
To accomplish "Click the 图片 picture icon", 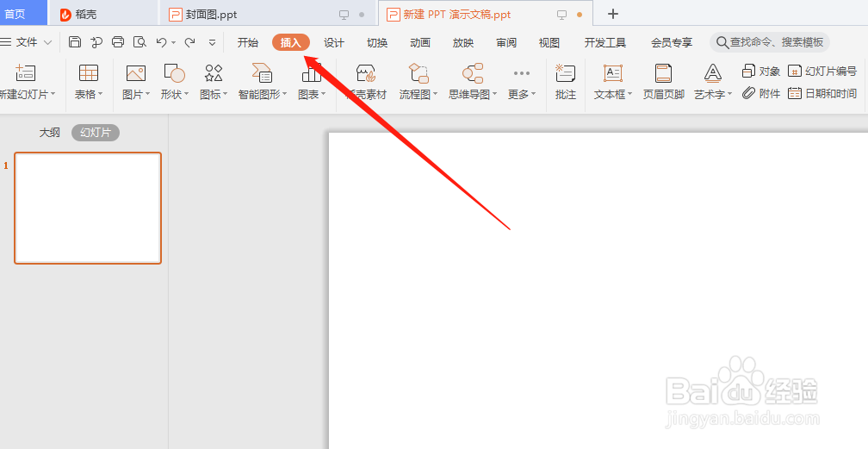I will pos(136,72).
